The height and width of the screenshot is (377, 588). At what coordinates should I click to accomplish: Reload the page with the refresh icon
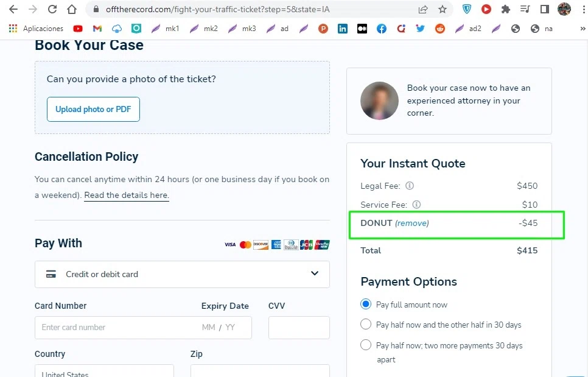tap(52, 9)
